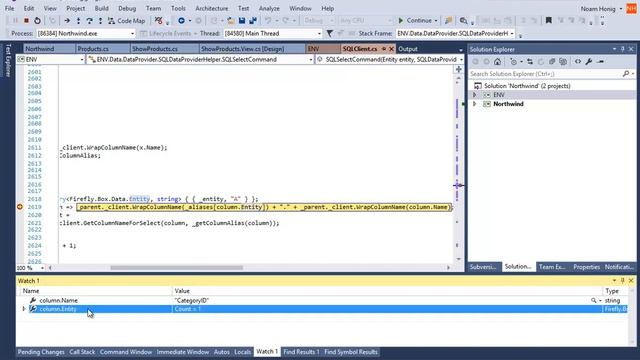Go to Solution Explorer Home
Image resolution: width=640 pixels, height=360 pixels.
[x=497, y=62]
